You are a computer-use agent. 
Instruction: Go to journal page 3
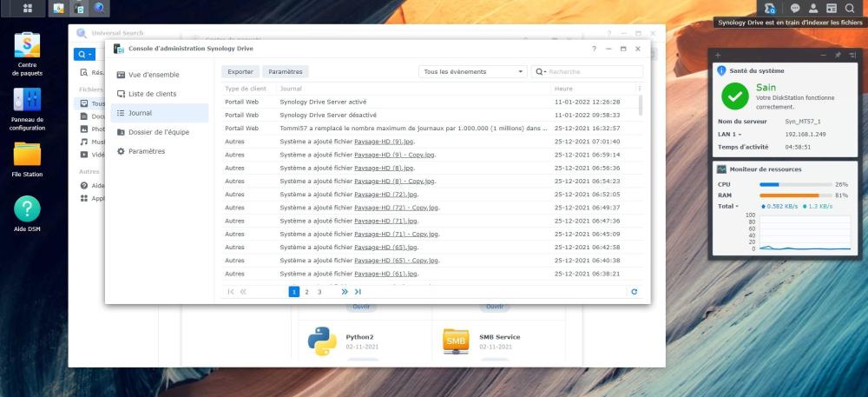(319, 292)
